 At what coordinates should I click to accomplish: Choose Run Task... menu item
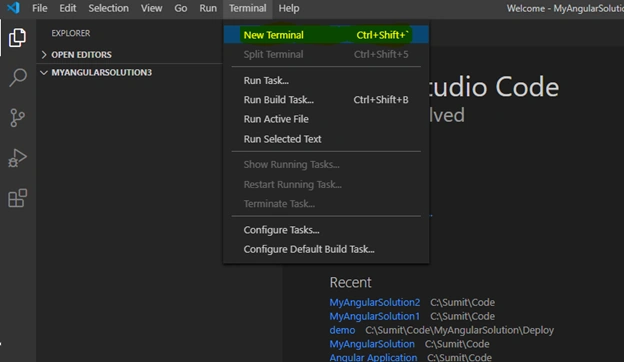[326, 80]
